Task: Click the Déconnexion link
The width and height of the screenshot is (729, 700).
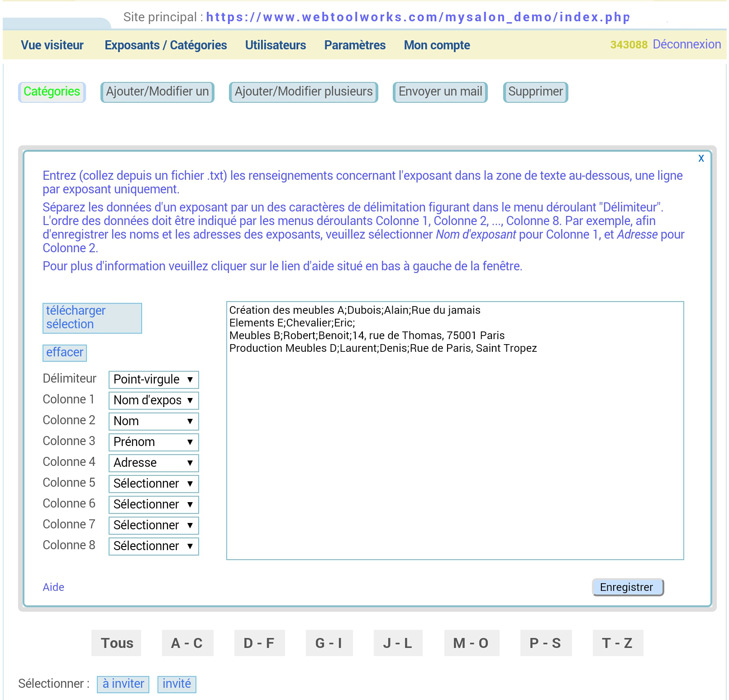Action: 686,44
